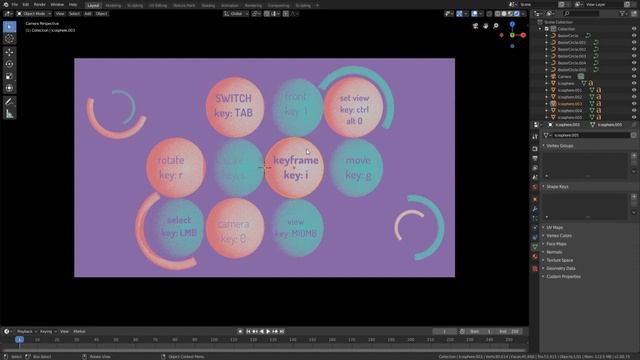This screenshot has height=360, width=640.
Task: Click the play animation button
Action: [268, 331]
